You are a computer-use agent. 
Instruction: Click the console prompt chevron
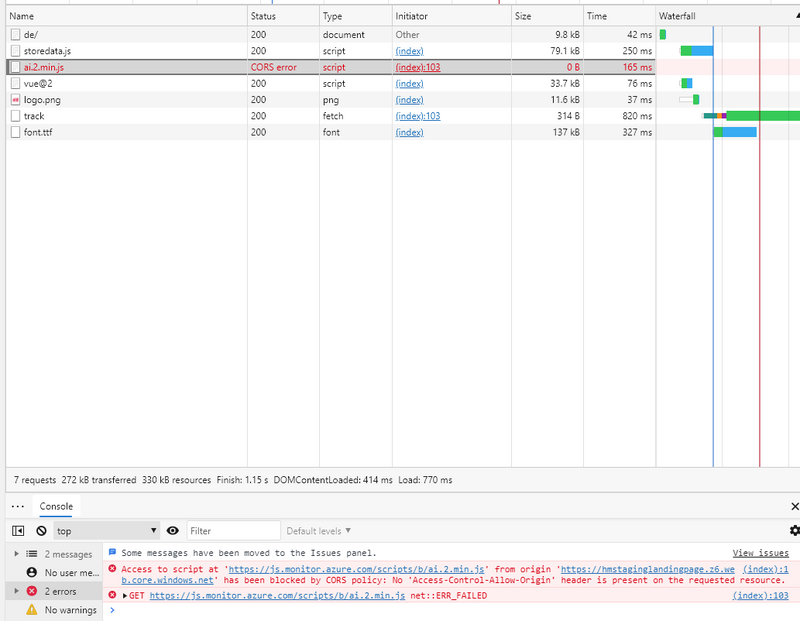112,610
